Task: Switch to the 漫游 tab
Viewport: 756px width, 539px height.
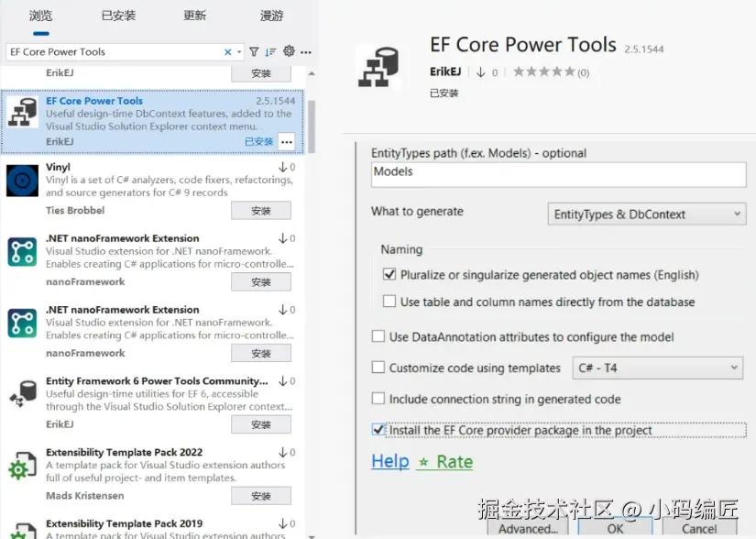Action: point(271,16)
